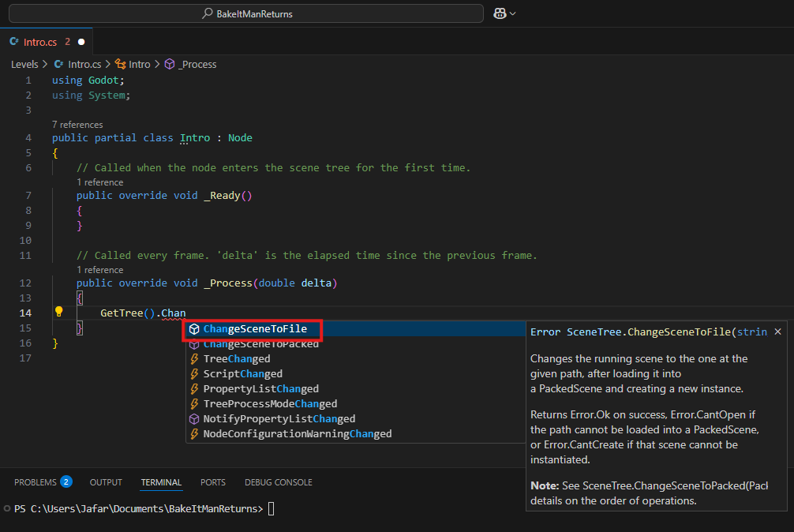Viewport: 794px width, 532px height.
Task: Choose PropertyListChanged suggestion
Action: 355,389
